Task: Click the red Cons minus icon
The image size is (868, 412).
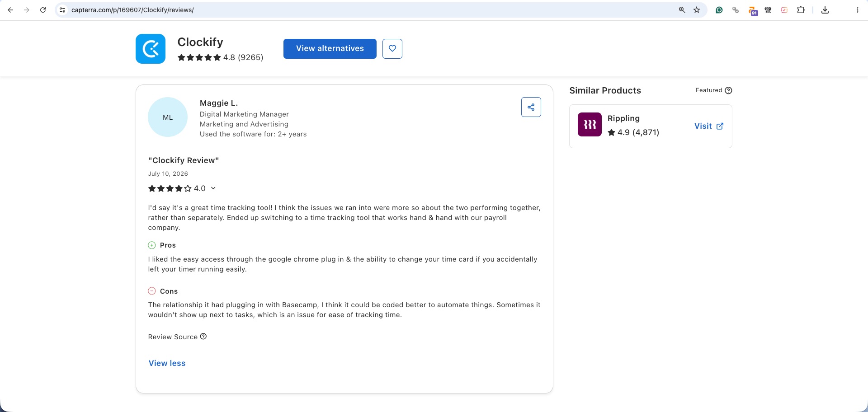Action: pyautogui.click(x=152, y=291)
